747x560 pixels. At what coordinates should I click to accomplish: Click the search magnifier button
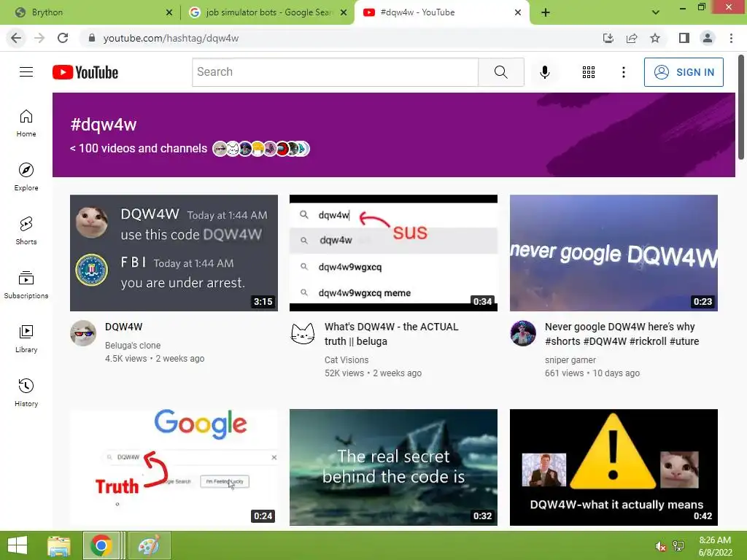coord(500,72)
